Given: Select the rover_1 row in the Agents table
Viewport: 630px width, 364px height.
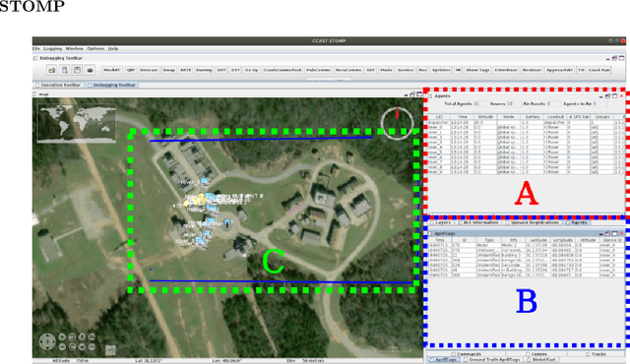Looking at the screenshot, I should [526, 132].
